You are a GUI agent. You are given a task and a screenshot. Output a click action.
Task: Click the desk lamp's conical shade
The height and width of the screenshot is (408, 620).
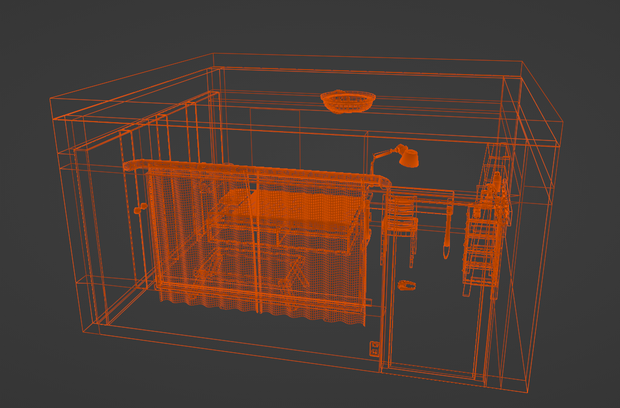click(x=409, y=159)
